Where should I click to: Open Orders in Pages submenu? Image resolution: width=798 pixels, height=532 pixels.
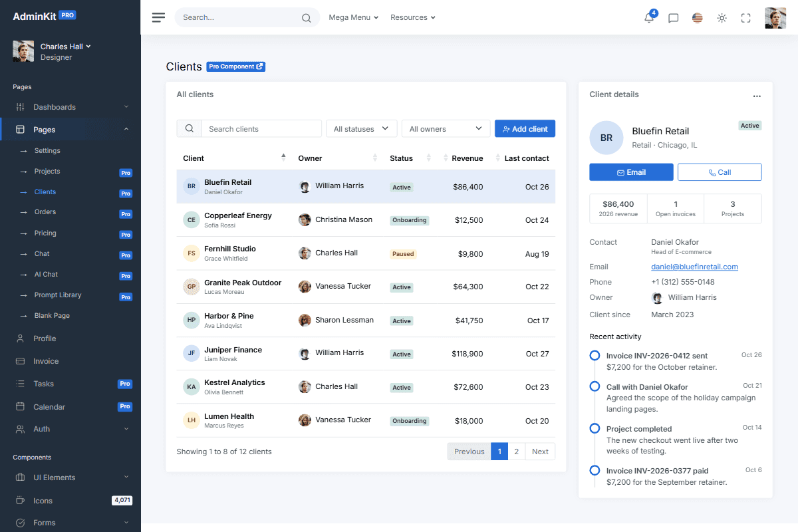[x=45, y=212]
